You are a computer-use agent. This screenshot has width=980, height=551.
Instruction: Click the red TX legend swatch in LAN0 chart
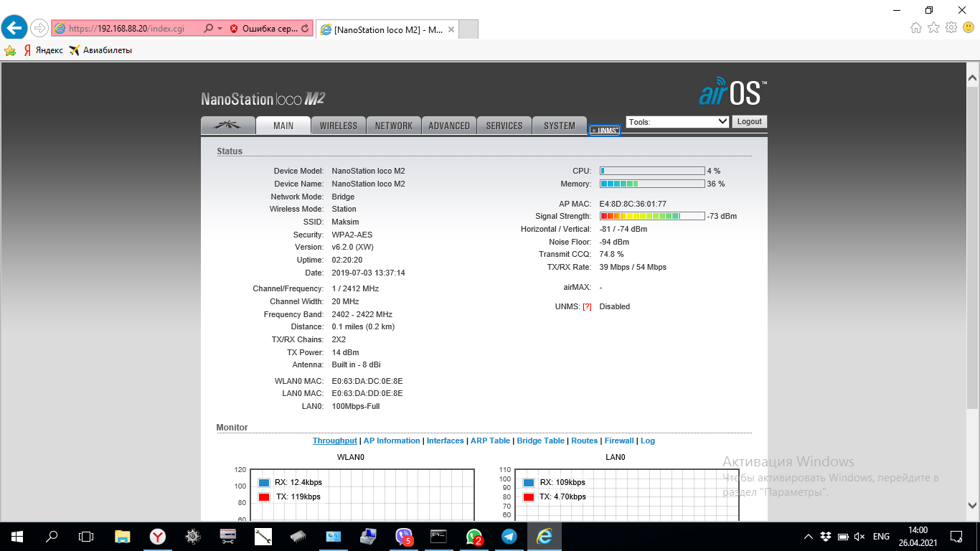(529, 496)
